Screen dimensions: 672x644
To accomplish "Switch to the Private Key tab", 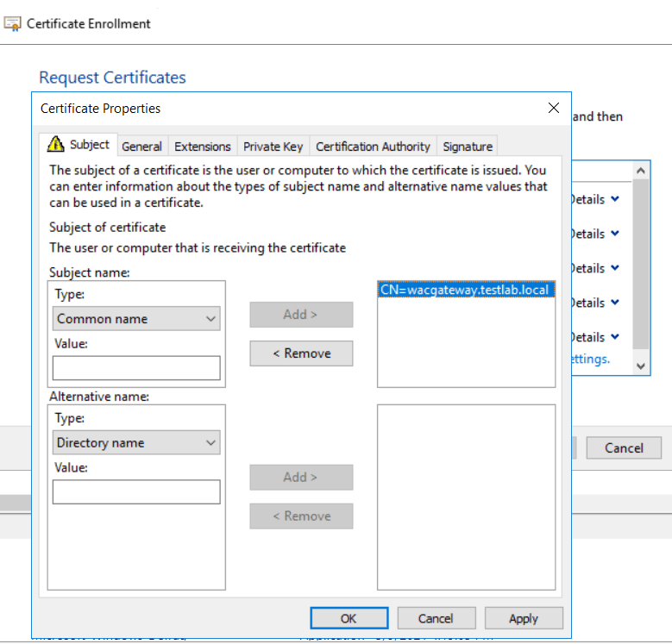I will point(273,147).
